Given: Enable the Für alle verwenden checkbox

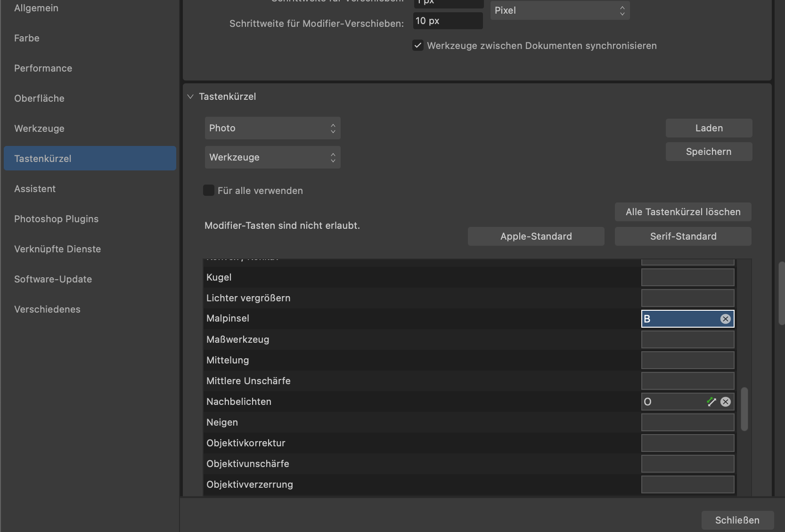Looking at the screenshot, I should (209, 190).
